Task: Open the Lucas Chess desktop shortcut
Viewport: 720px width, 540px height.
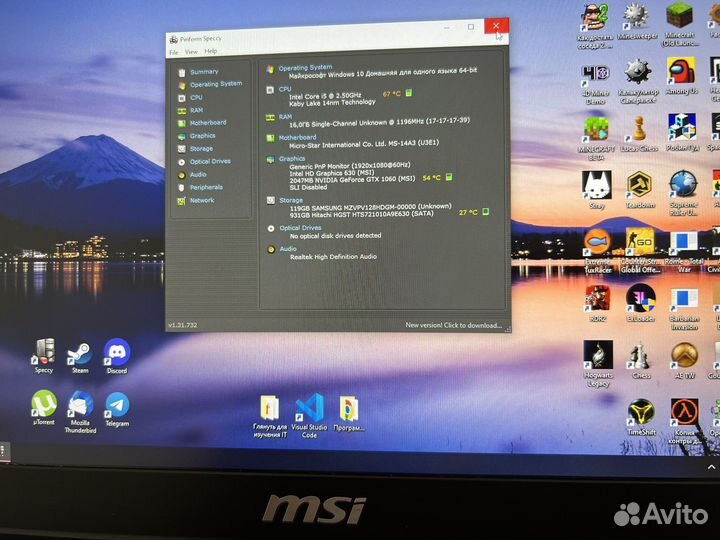Action: [x=639, y=134]
